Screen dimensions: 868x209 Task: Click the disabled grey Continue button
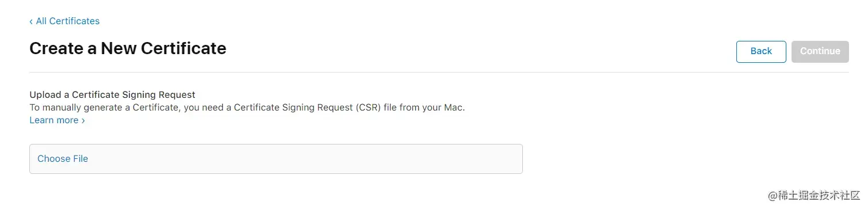[820, 51]
